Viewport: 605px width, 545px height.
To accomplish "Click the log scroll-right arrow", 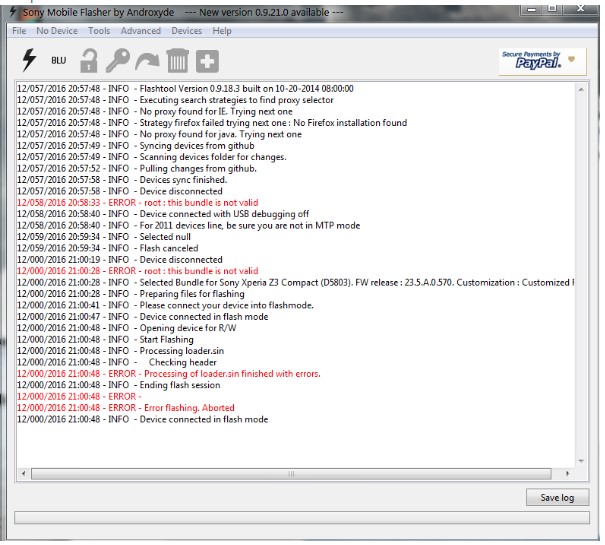I will pyautogui.click(x=569, y=473).
